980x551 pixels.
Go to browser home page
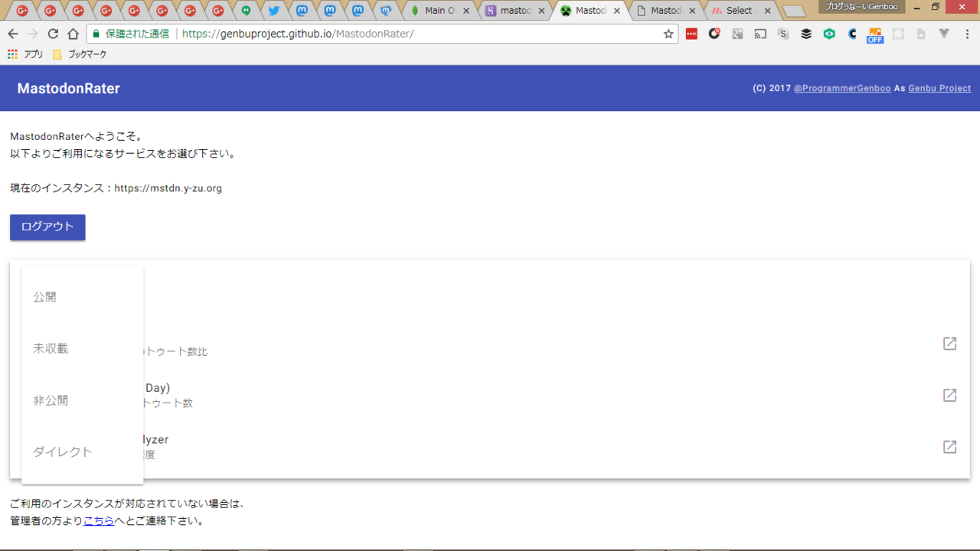(73, 34)
